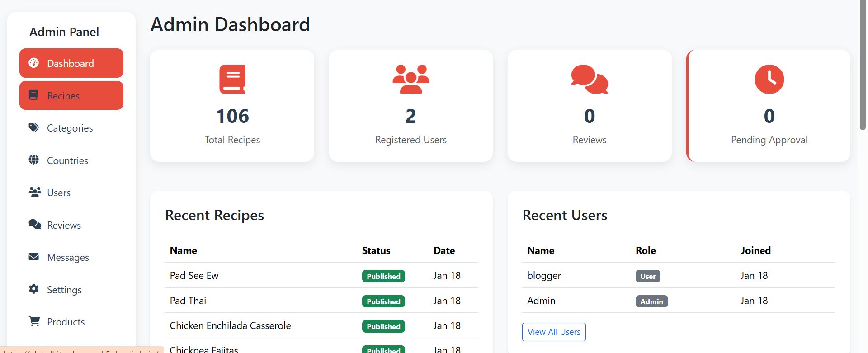Click the Admin role badge
The image size is (868, 353).
pos(651,301)
